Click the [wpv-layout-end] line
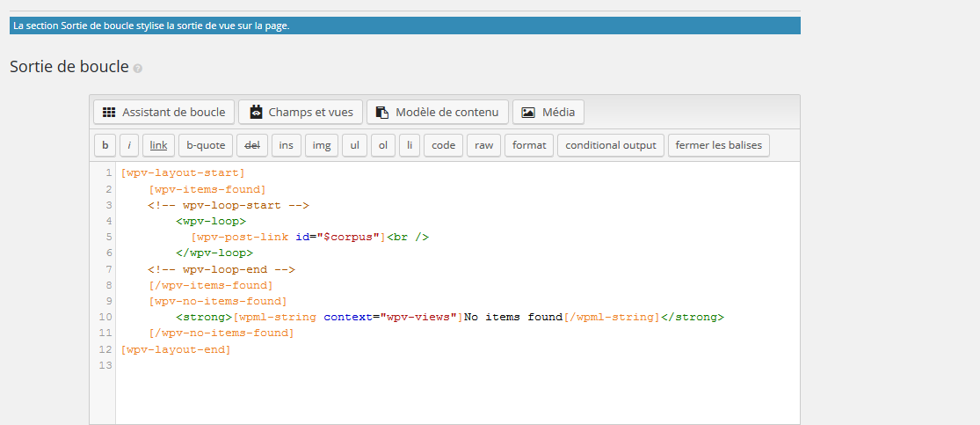 pyautogui.click(x=176, y=349)
